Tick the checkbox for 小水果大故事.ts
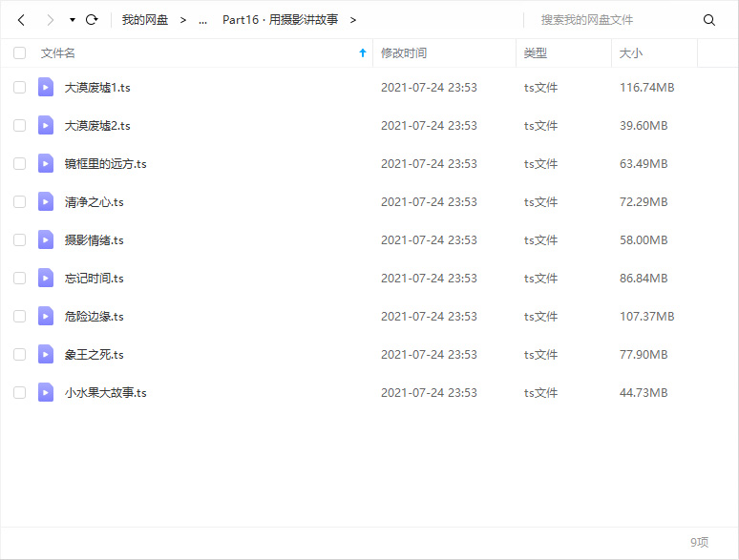 click(x=20, y=392)
